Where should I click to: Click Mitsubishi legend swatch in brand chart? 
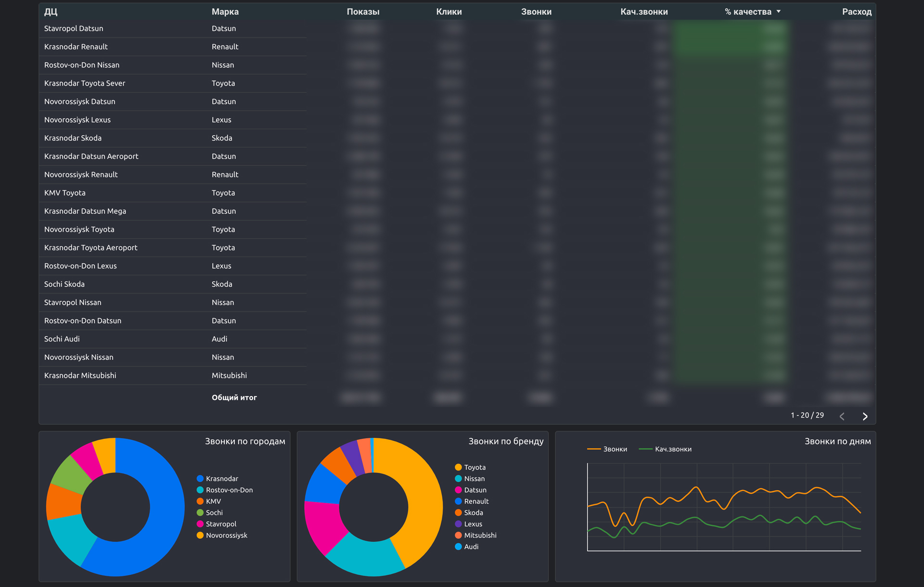click(x=458, y=536)
